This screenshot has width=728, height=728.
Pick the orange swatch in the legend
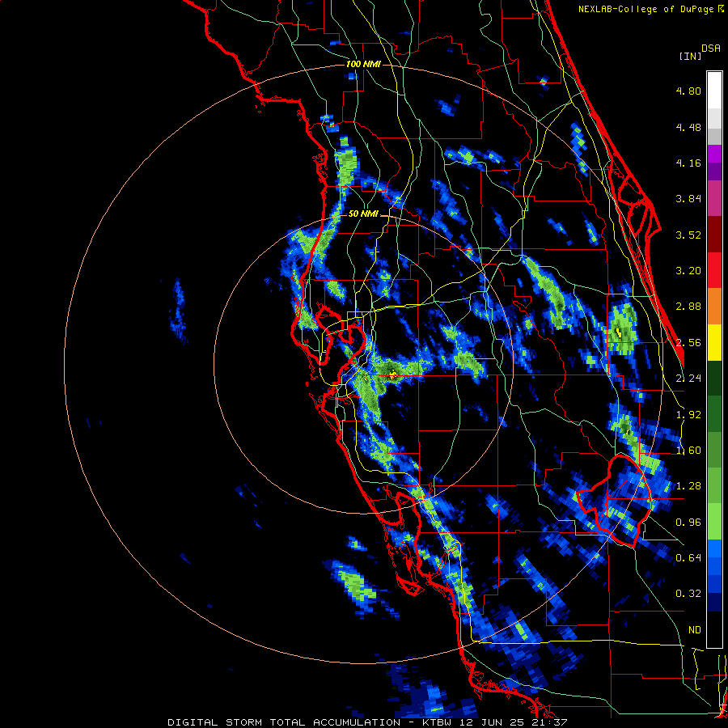coord(714,307)
